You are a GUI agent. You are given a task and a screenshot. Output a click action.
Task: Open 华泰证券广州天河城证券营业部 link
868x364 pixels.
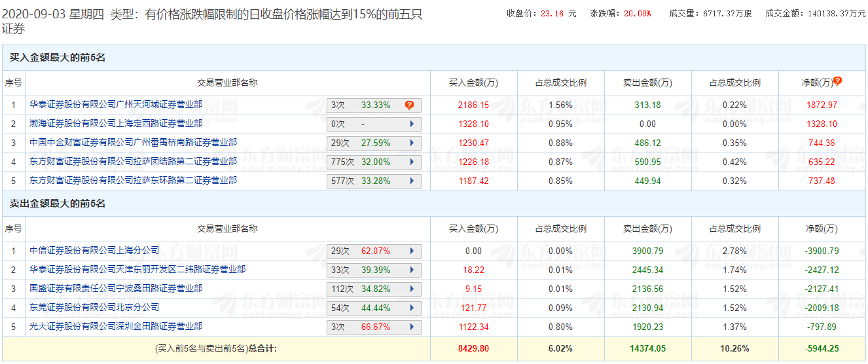[116, 104]
